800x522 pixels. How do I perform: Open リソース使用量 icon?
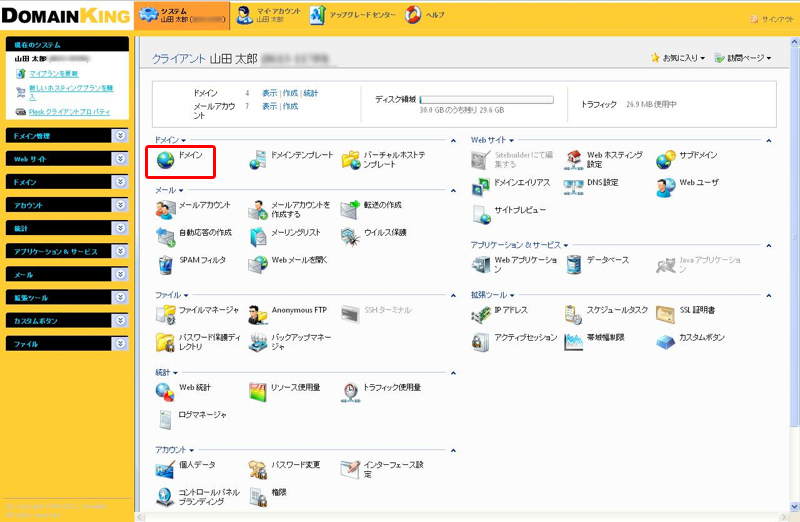tap(258, 392)
